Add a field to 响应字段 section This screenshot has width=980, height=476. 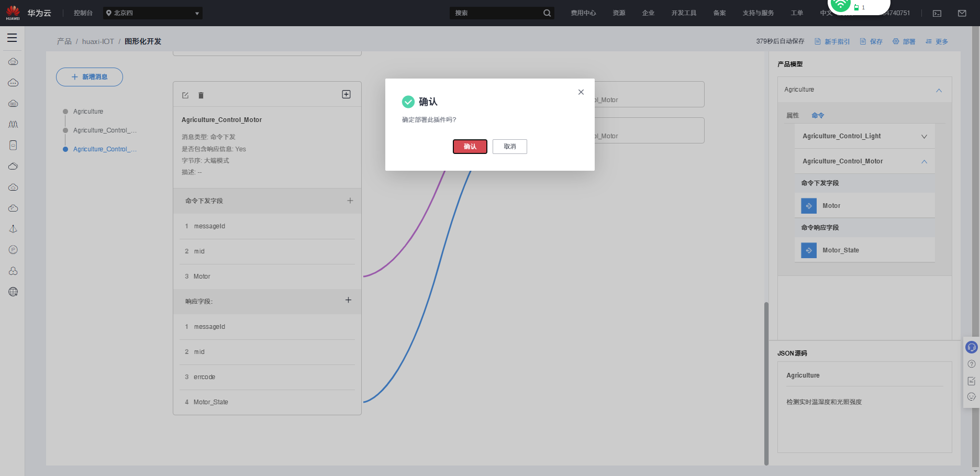click(x=348, y=300)
